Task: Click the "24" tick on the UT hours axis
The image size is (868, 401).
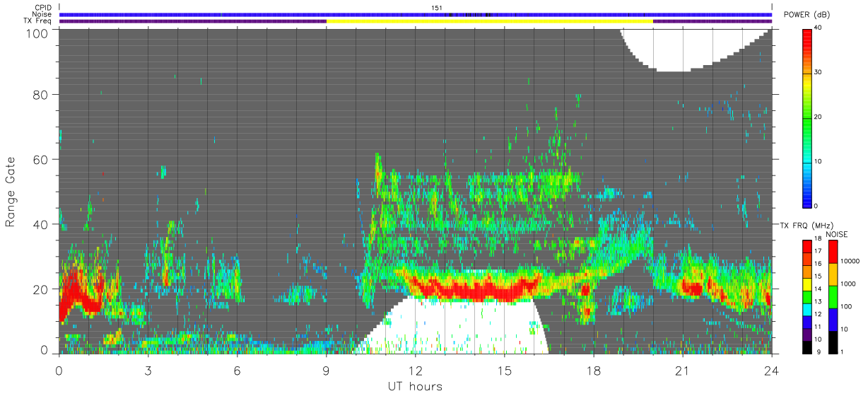Action: point(771,371)
